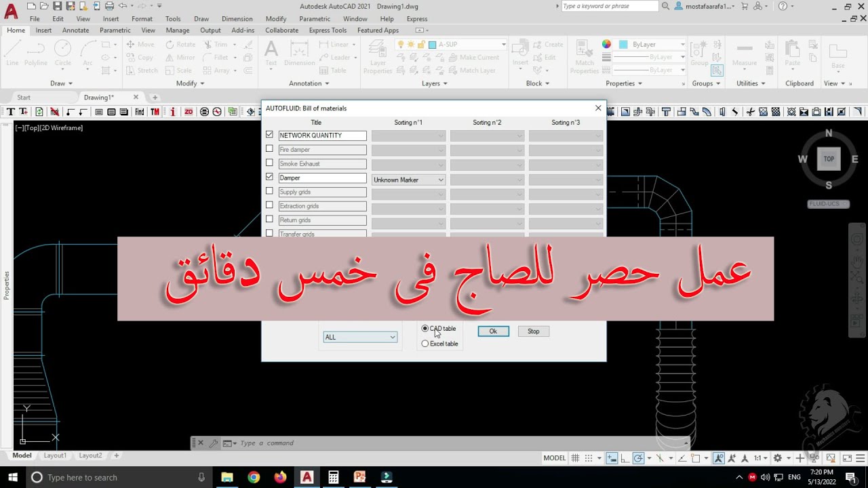868x488 pixels.
Task: Tick the Extraction grids checkbox
Action: point(269,205)
